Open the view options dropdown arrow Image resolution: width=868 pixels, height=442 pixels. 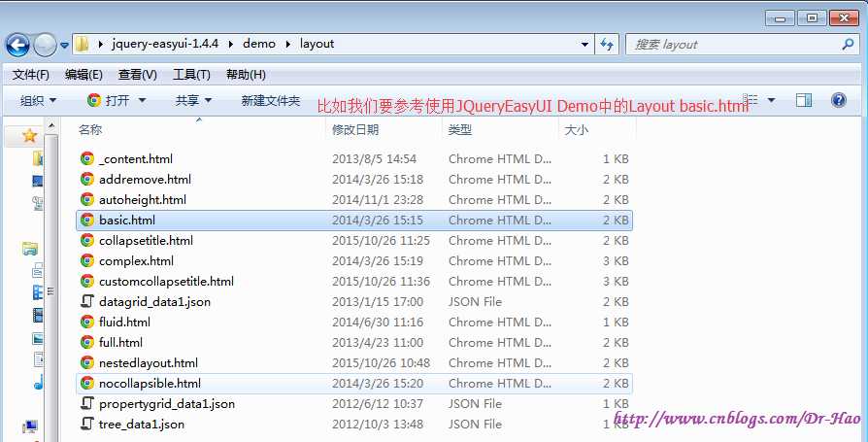pos(771,101)
